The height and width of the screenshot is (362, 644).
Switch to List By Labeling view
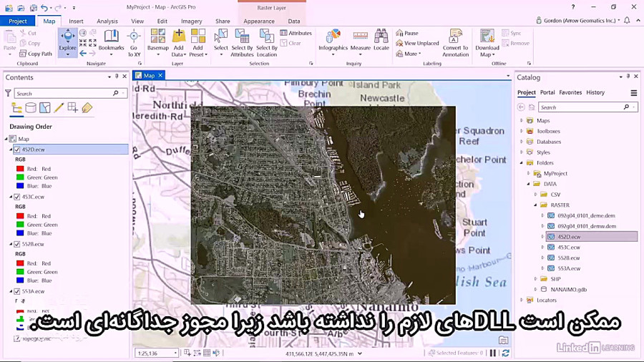(87, 108)
